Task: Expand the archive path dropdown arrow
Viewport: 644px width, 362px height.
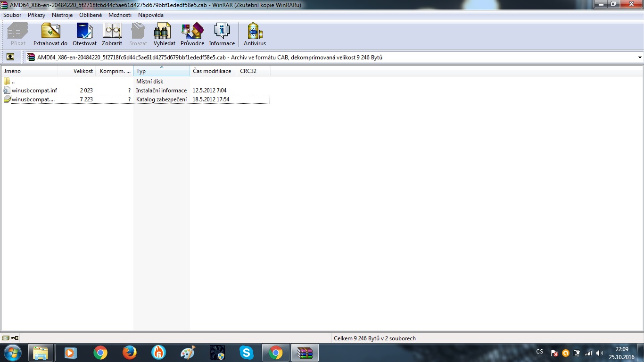Action: click(x=640, y=58)
